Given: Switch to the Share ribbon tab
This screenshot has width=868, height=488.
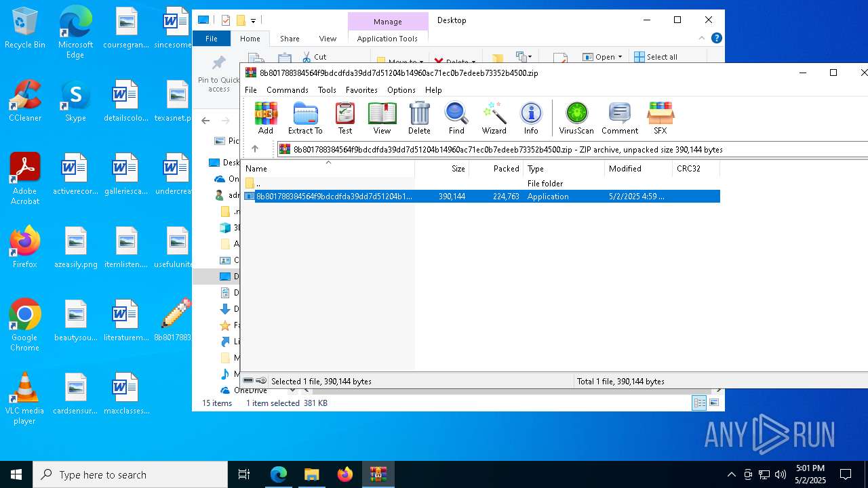Looking at the screenshot, I should pos(290,39).
